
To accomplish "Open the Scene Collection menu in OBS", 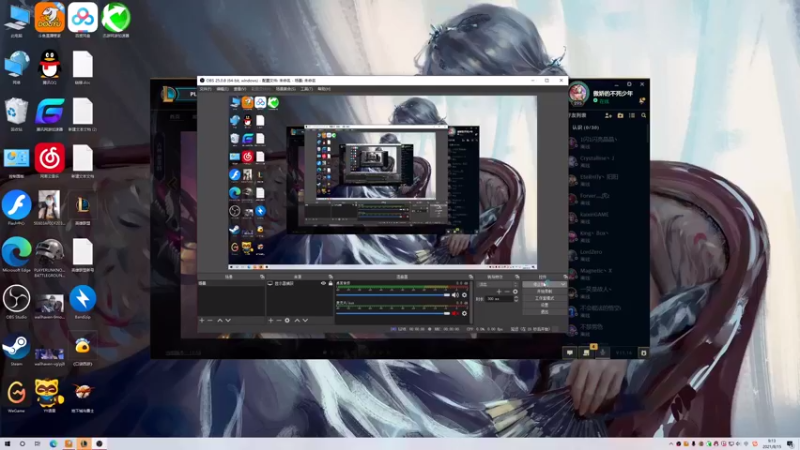I will tap(286, 89).
